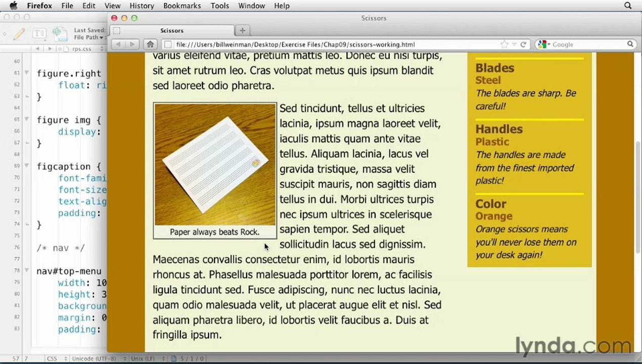The width and height of the screenshot is (642, 364).
Task: Select the Scissors browser tab
Action: [x=172, y=30]
